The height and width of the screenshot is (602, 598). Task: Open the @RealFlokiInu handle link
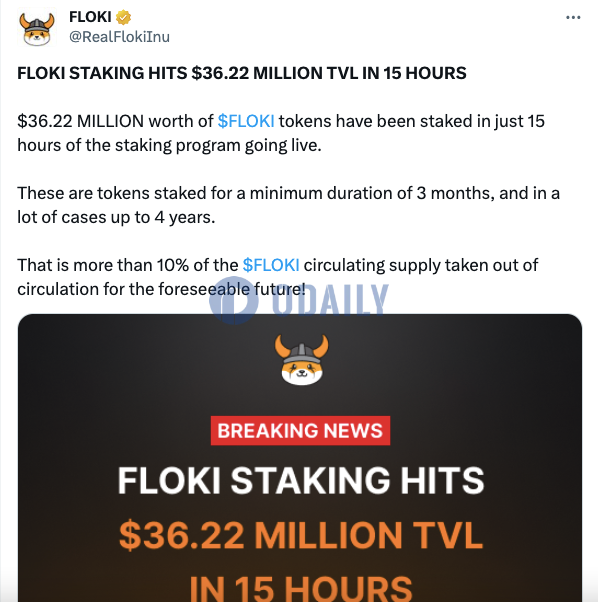click(119, 37)
